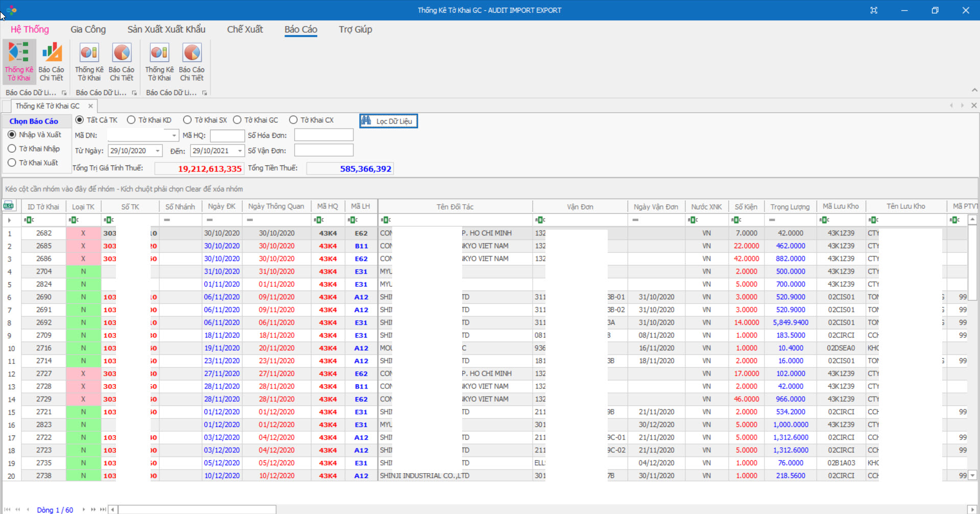Click the equals filter icon under Ngày ĐK
Image resolution: width=980 pixels, height=514 pixels.
click(209, 220)
